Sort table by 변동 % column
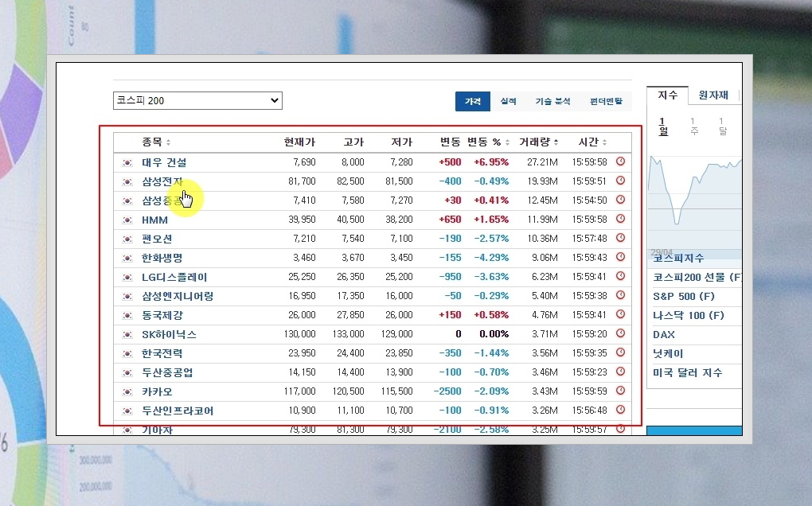This screenshot has width=812, height=506. (x=488, y=142)
